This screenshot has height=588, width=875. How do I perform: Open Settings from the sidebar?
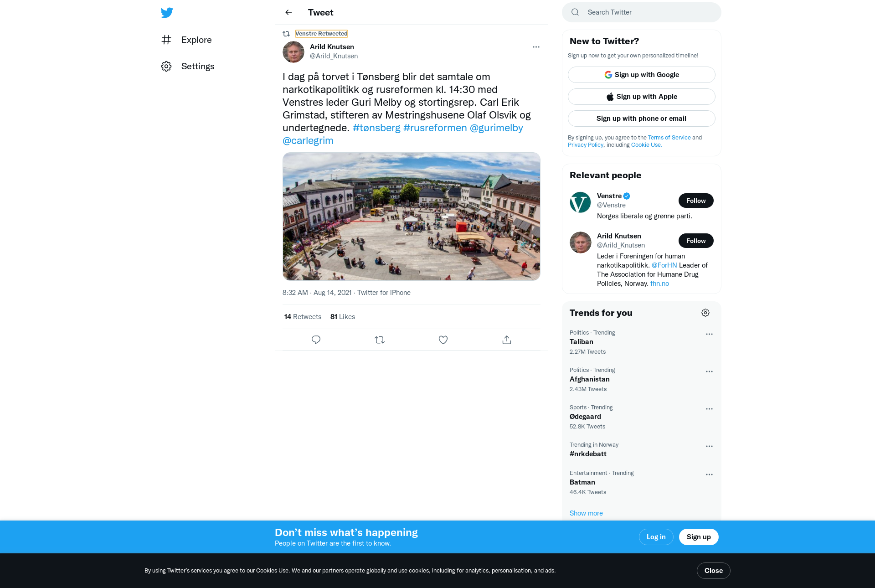(188, 66)
